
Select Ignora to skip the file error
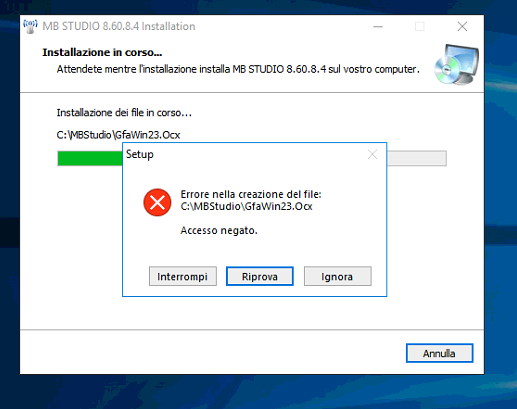click(337, 276)
